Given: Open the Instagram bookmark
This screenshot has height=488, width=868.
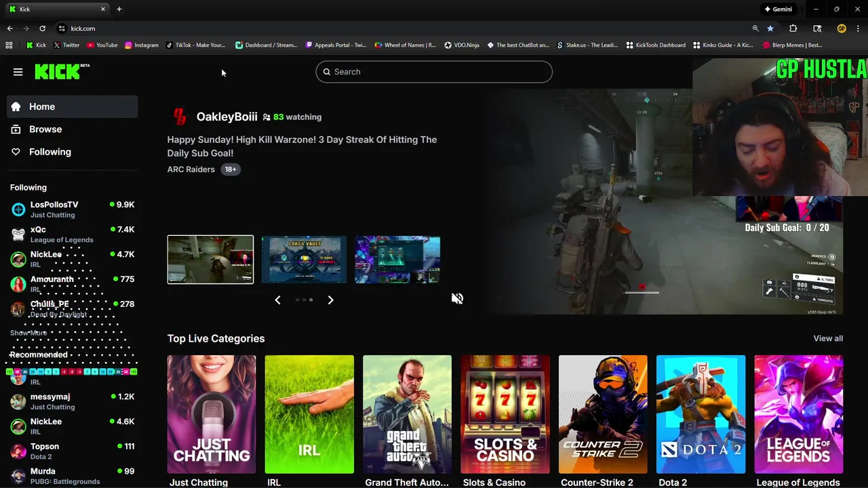Looking at the screenshot, I should [x=141, y=45].
